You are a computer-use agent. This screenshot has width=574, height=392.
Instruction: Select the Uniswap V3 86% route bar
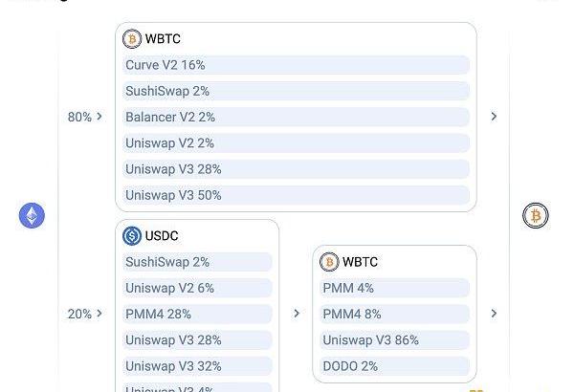click(x=394, y=340)
